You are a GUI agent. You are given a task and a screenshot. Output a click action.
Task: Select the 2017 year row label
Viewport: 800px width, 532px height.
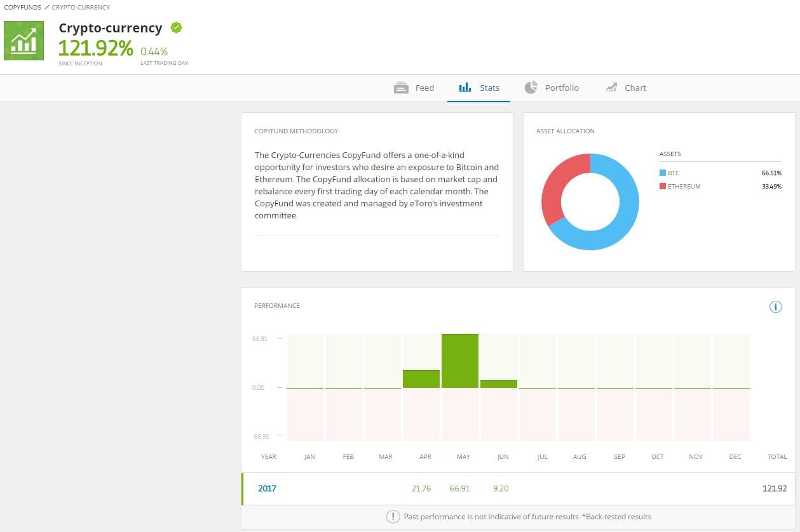[x=267, y=489]
